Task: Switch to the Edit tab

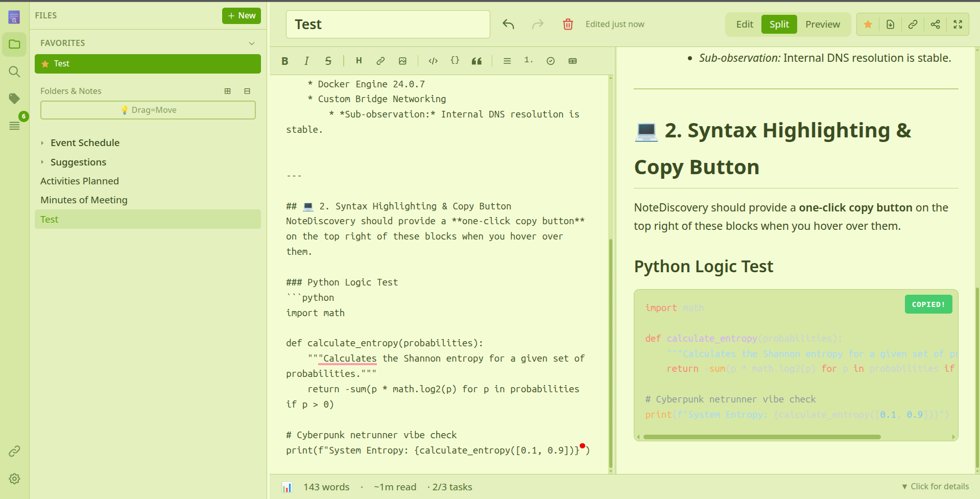Action: point(744,24)
